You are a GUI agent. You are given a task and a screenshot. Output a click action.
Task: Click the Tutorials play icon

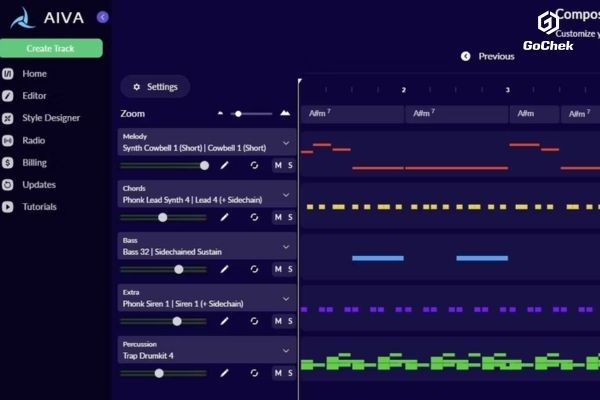pyautogui.click(x=8, y=207)
